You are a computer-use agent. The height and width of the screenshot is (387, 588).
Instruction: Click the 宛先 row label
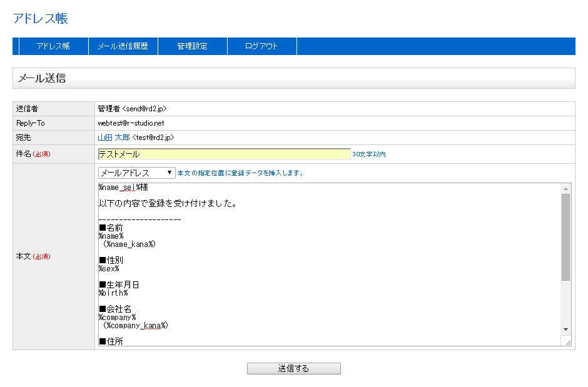[23, 138]
